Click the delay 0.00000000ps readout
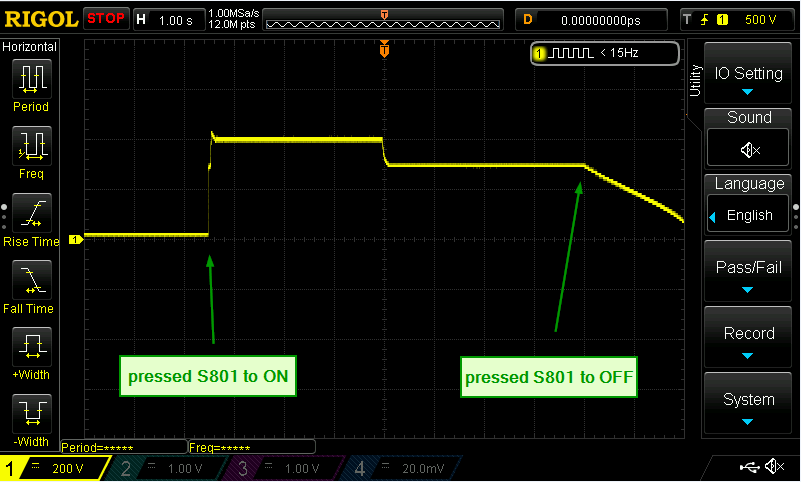 tap(592, 20)
